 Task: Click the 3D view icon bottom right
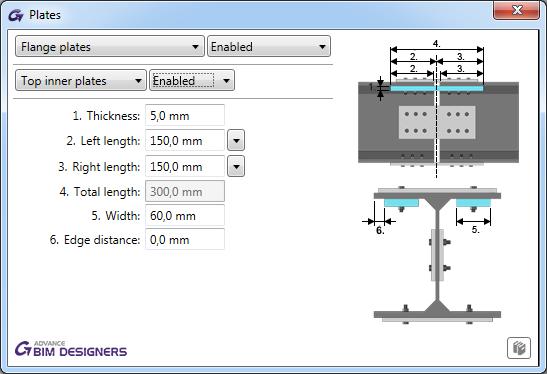[x=519, y=348]
